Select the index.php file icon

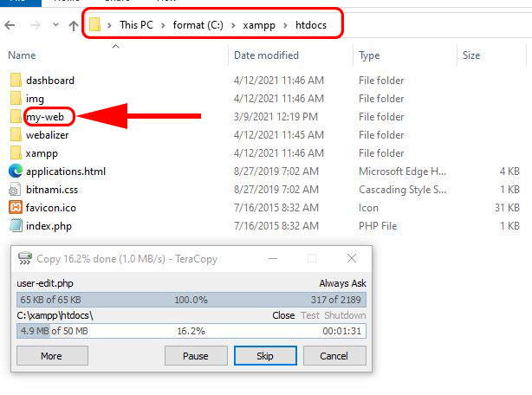[x=16, y=225]
